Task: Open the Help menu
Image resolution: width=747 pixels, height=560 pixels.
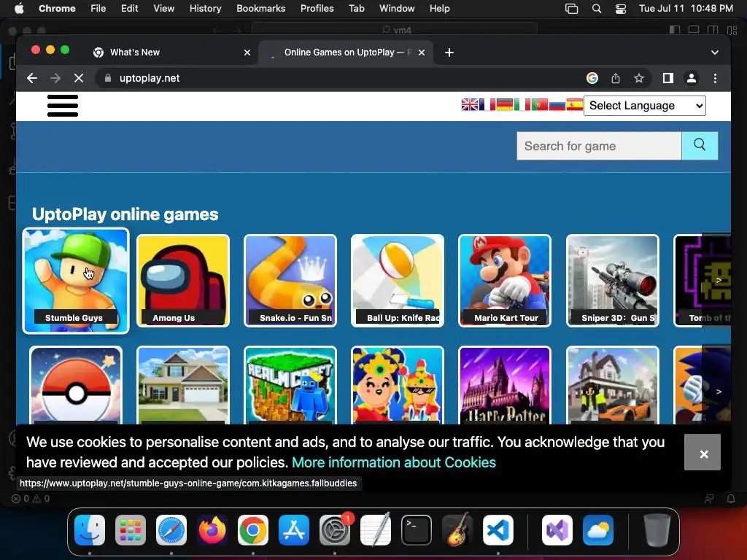Action: [439, 9]
